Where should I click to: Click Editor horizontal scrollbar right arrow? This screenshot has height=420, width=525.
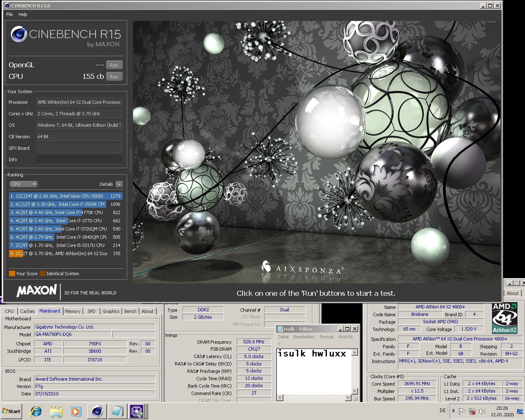[x=349, y=397]
